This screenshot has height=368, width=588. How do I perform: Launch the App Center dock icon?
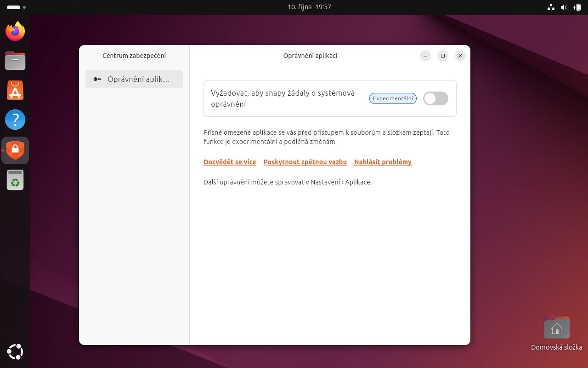pos(15,90)
